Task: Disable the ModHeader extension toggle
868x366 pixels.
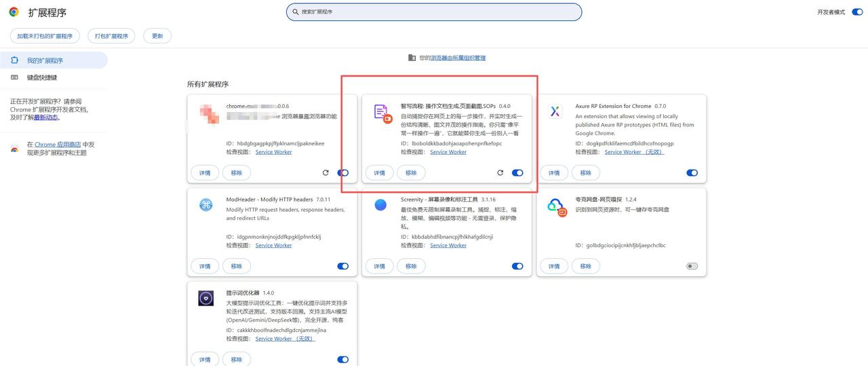Action: [x=343, y=266]
